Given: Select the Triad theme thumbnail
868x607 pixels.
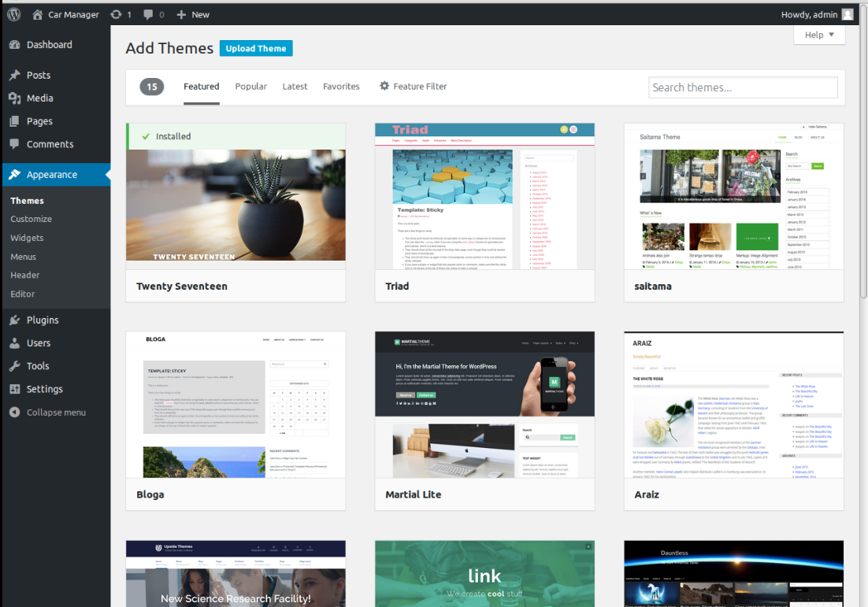Looking at the screenshot, I should [x=485, y=197].
